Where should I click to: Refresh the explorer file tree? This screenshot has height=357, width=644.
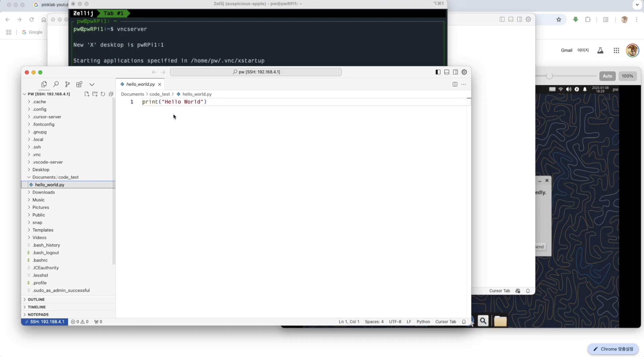coord(103,94)
